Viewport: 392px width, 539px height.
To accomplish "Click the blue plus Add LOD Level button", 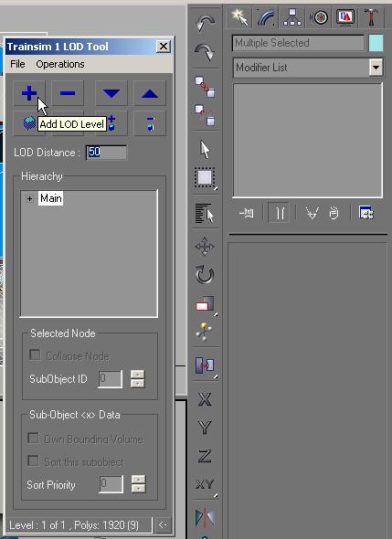I will pyautogui.click(x=29, y=93).
